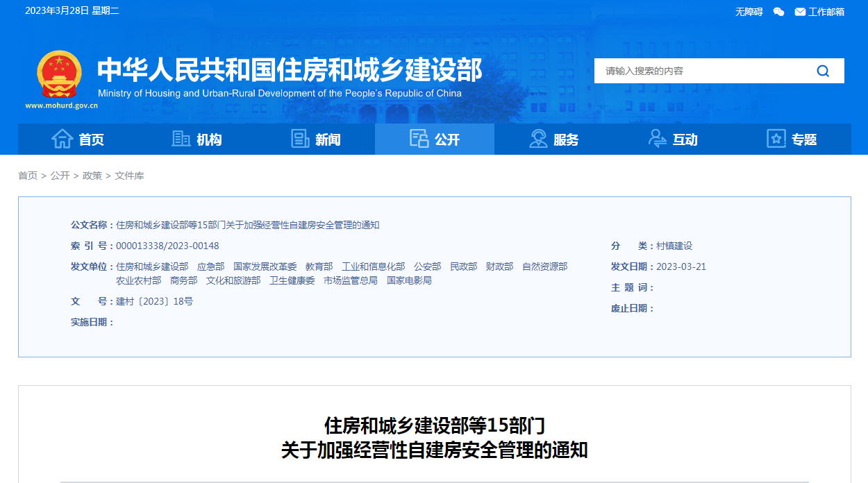Click the work mailbox envelope icon

800,12
